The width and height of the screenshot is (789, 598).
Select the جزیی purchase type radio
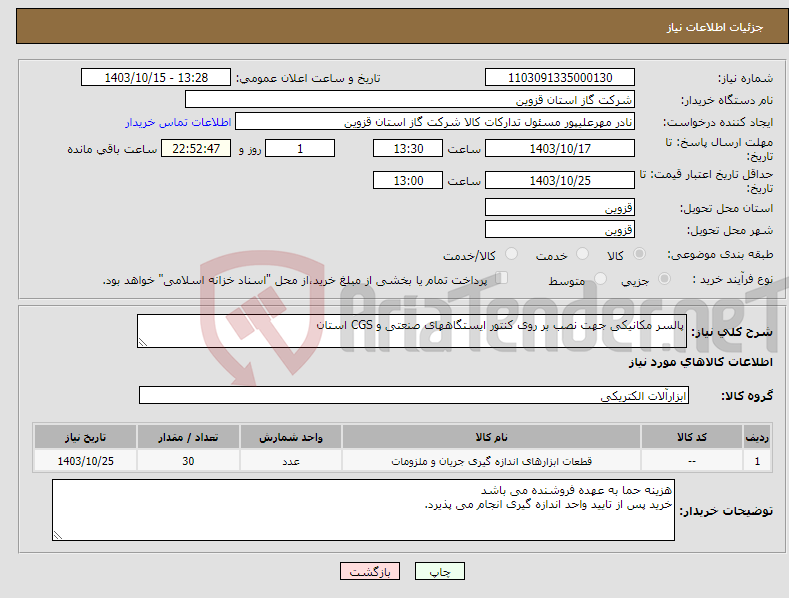point(664,278)
